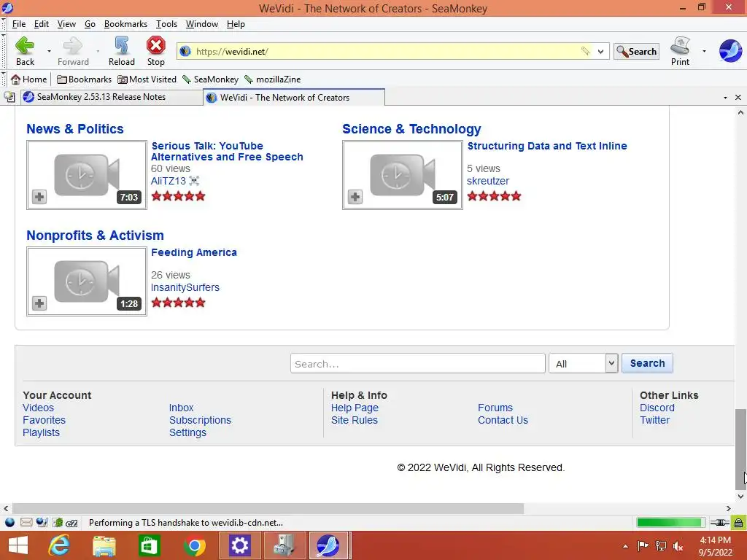Open the search category All dropdown
The width and height of the screenshot is (747, 560).
(583, 363)
